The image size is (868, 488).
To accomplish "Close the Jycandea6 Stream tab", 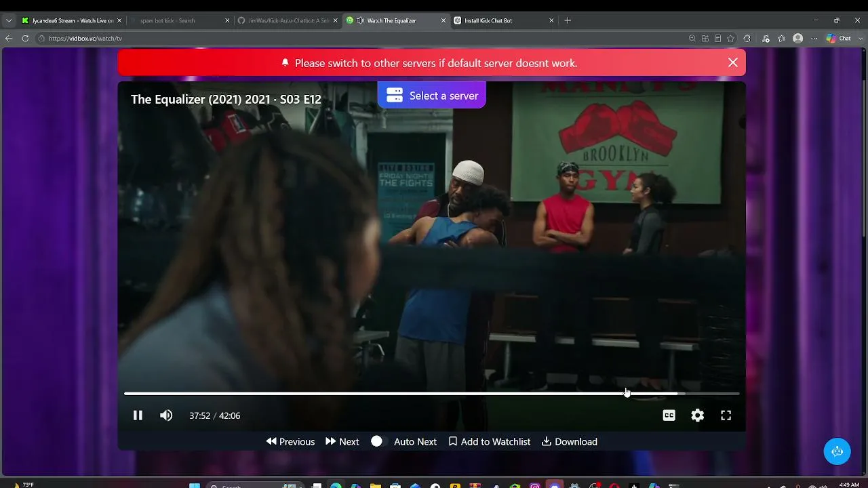I will point(119,20).
